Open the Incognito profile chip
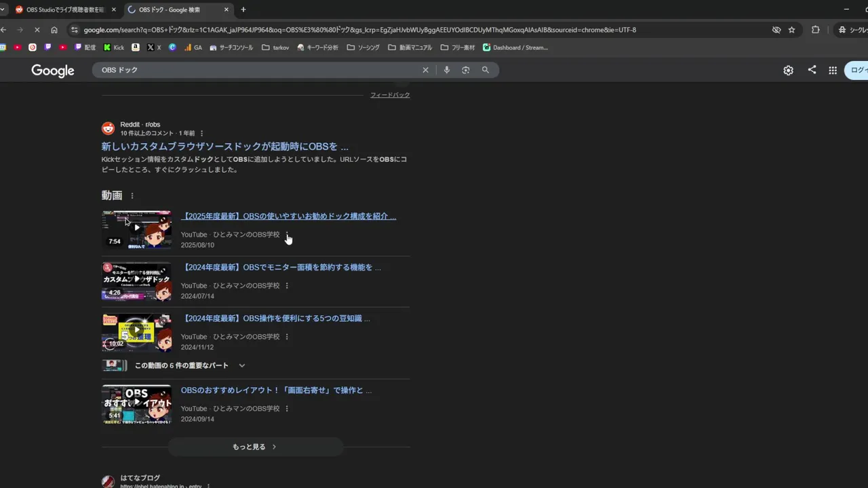Image resolution: width=868 pixels, height=488 pixels. [852, 30]
